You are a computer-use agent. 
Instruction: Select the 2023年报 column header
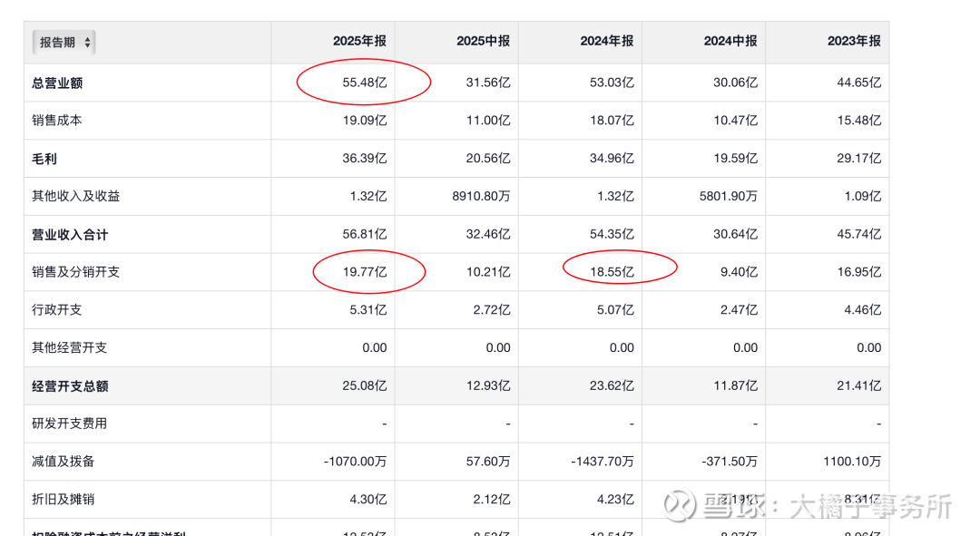854,41
